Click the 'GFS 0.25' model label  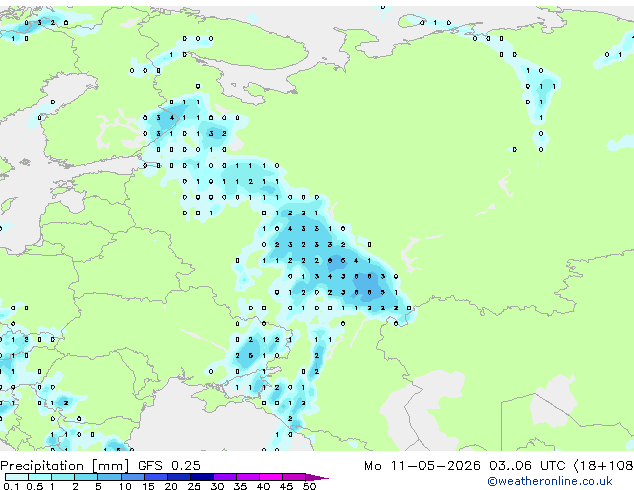coord(169,466)
